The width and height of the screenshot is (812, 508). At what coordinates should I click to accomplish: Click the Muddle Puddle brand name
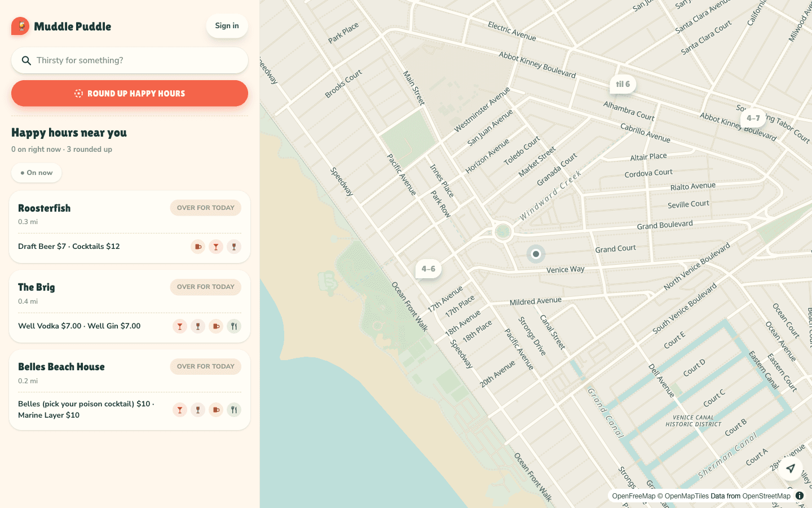click(72, 27)
